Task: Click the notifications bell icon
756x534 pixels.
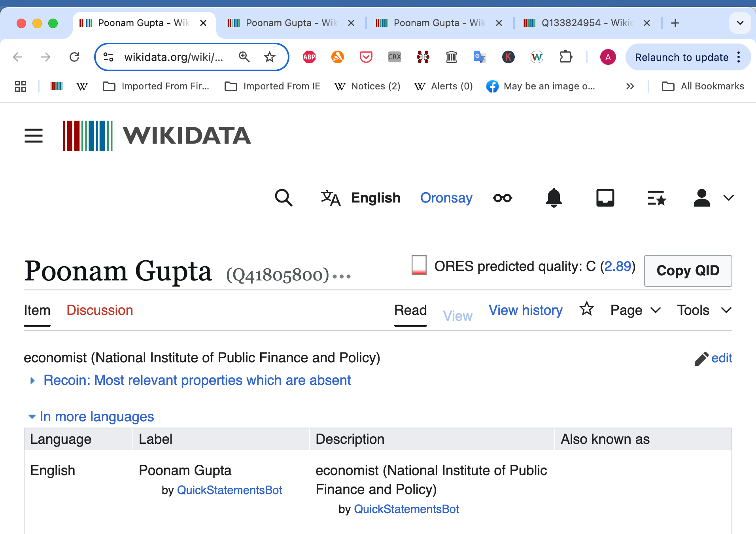Action: (554, 198)
